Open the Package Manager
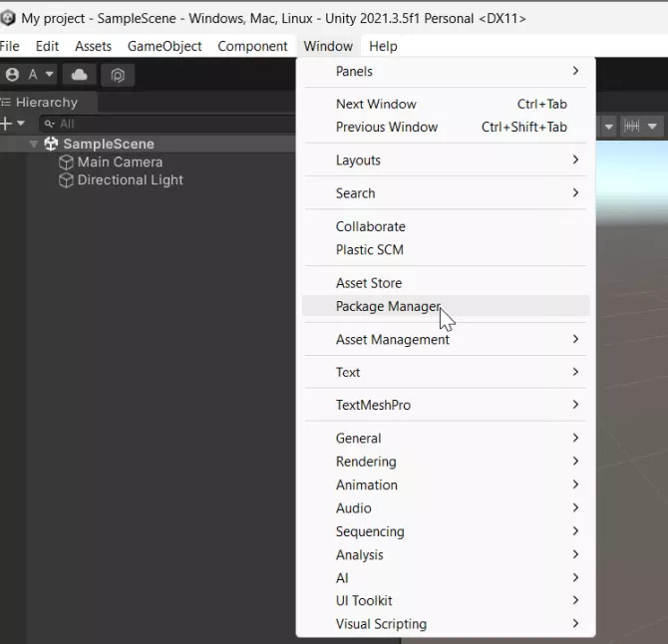Screen dimensions: 668x644 [x=446, y=306]
